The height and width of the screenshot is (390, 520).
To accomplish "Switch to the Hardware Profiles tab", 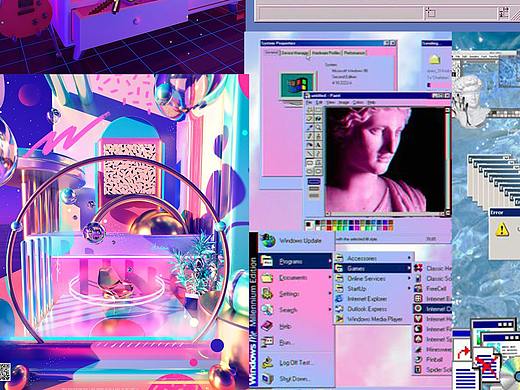I will tap(326, 53).
